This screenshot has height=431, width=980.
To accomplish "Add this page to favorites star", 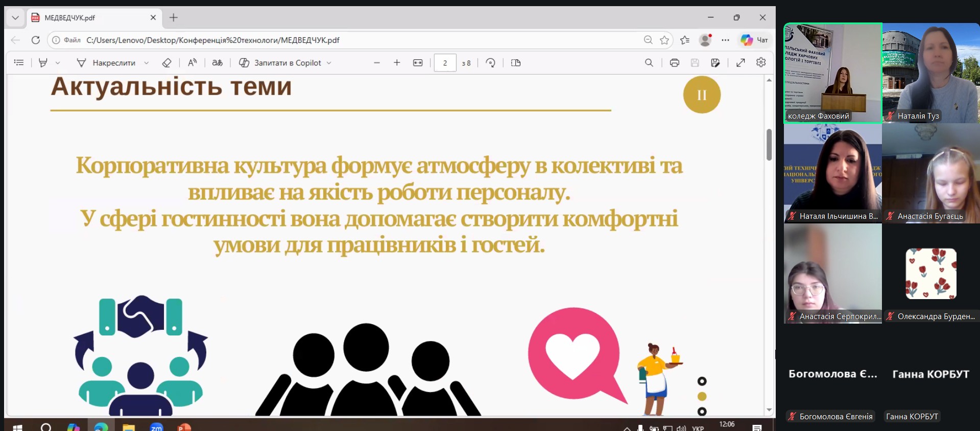I will click(x=664, y=40).
